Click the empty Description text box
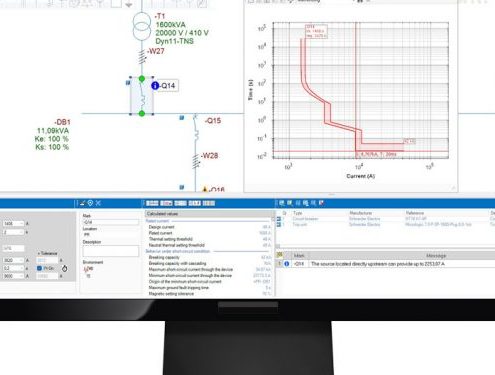 111,251
